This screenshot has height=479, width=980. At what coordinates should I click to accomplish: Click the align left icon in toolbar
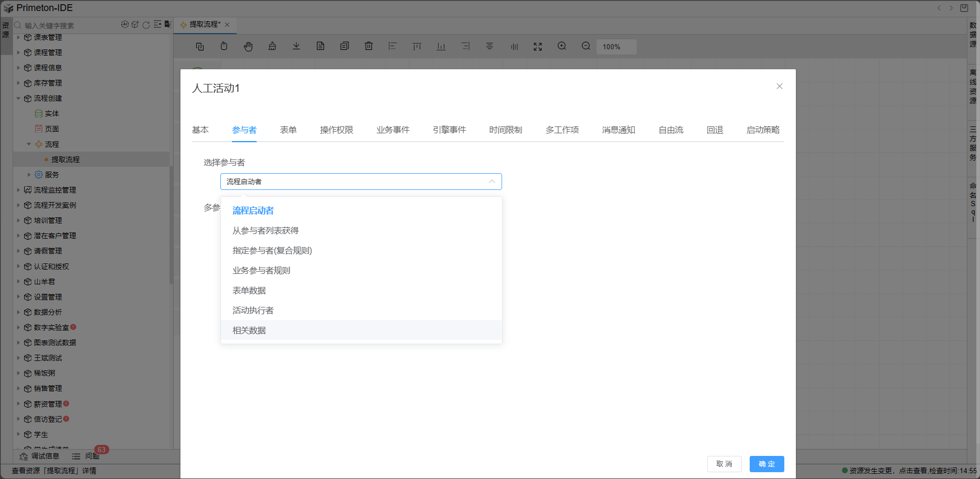(x=392, y=46)
